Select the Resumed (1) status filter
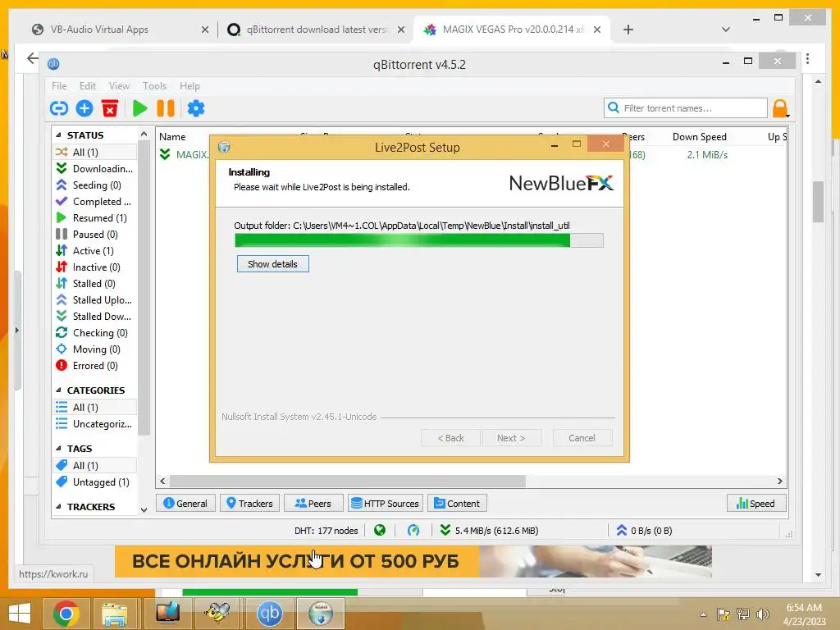Viewport: 840px width, 630px height. (x=95, y=218)
